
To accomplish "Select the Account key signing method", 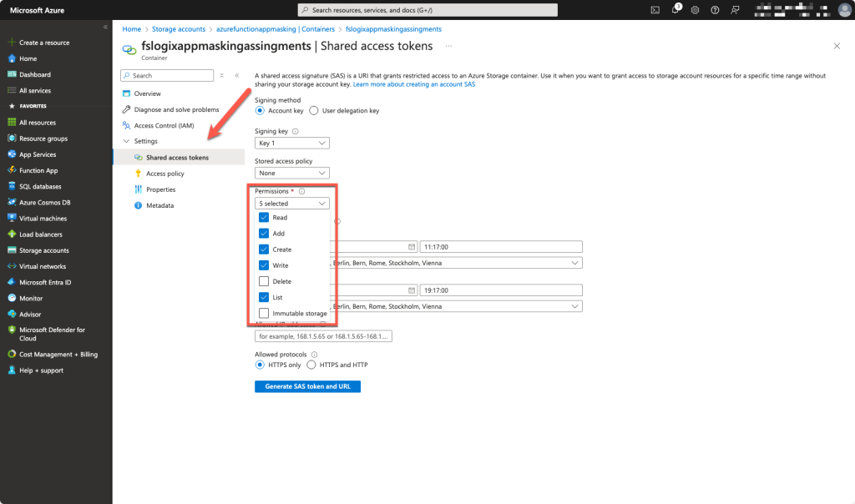I will [261, 111].
